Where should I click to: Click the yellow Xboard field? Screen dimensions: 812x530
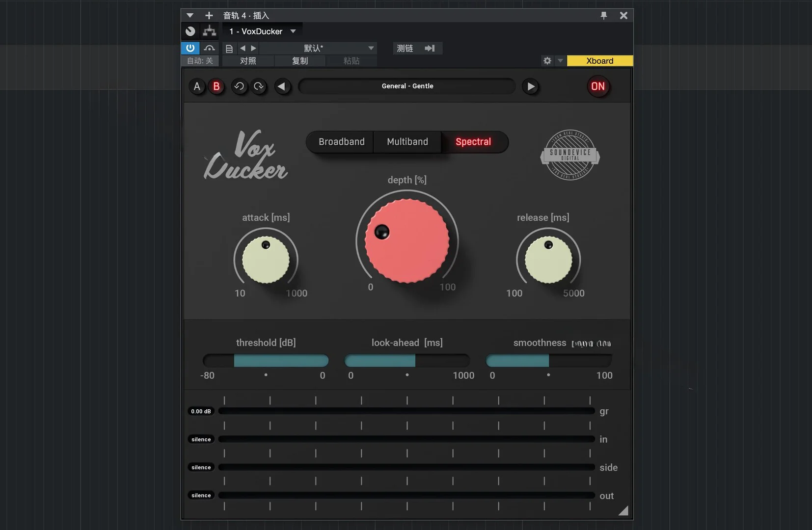[x=600, y=61]
